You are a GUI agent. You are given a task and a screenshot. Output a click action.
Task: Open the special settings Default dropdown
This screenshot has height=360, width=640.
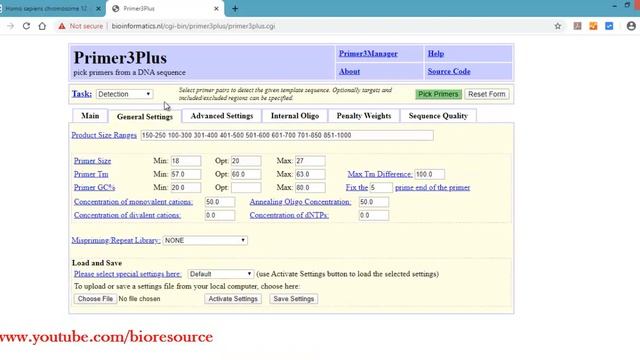(x=220, y=274)
